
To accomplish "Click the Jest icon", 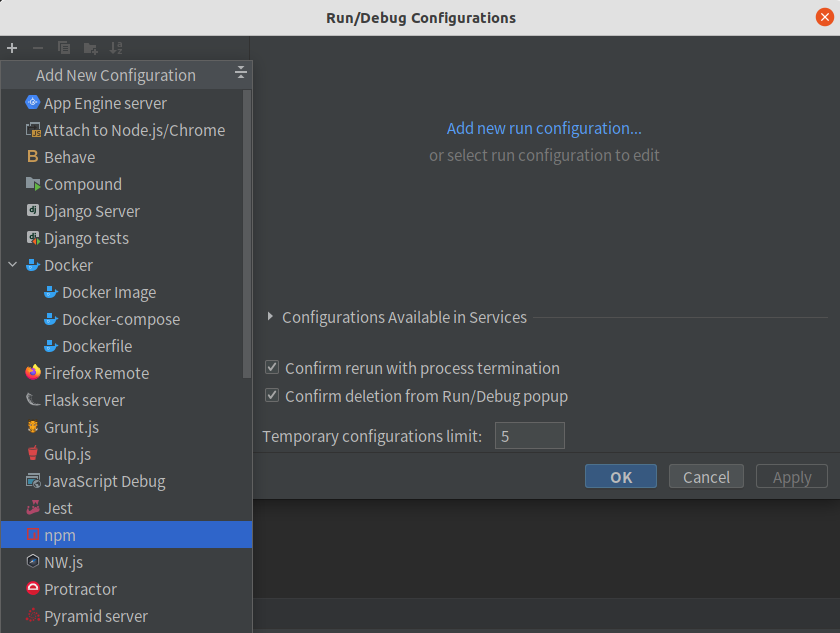I will click(33, 507).
